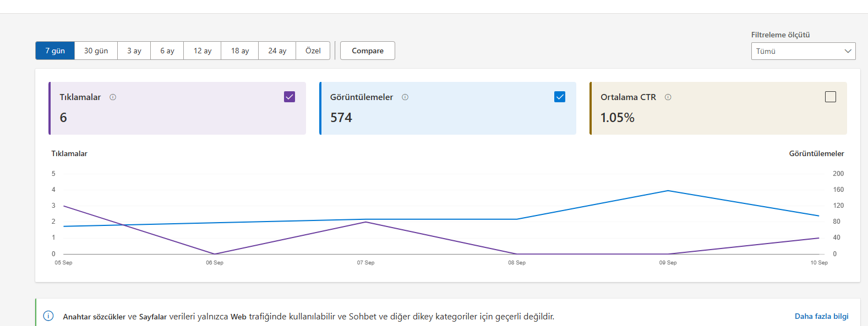868x326 pixels.
Task: Show info tooltip for Tıklamalar
Action: [113, 97]
